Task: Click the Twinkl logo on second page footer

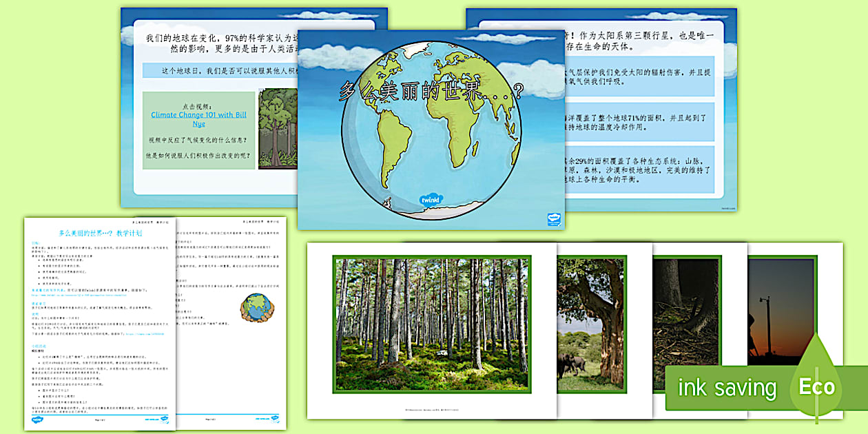Action: point(275,417)
